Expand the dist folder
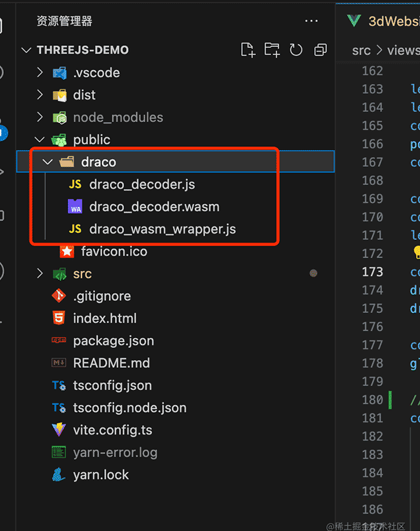 [84, 95]
